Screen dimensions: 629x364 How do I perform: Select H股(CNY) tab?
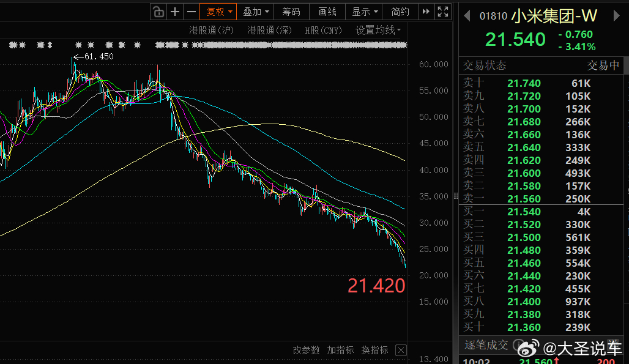click(x=323, y=31)
